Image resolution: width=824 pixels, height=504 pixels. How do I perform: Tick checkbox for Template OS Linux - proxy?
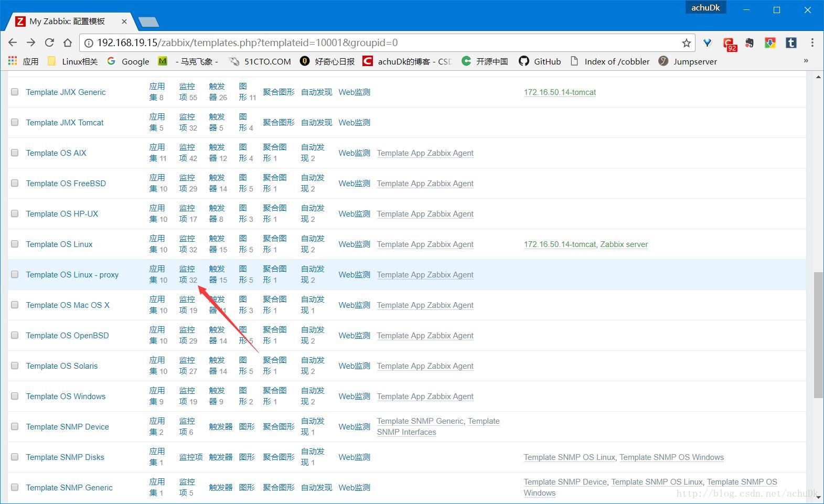click(15, 274)
